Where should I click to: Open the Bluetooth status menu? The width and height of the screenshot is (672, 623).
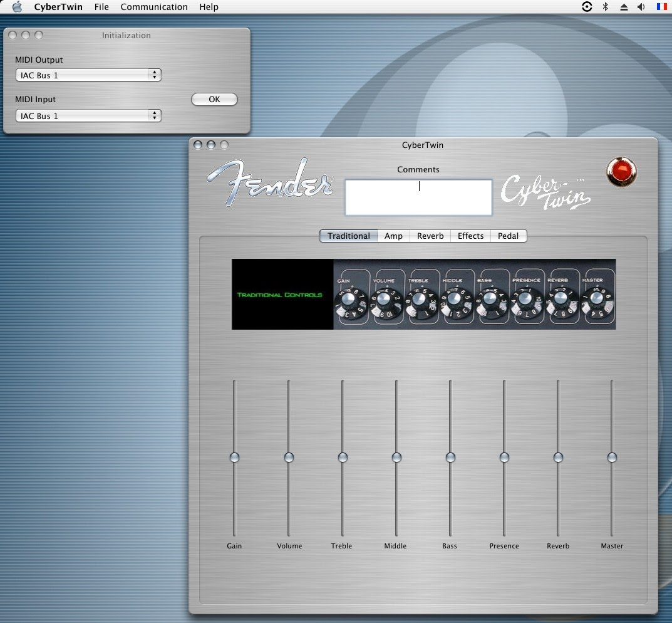coord(605,7)
